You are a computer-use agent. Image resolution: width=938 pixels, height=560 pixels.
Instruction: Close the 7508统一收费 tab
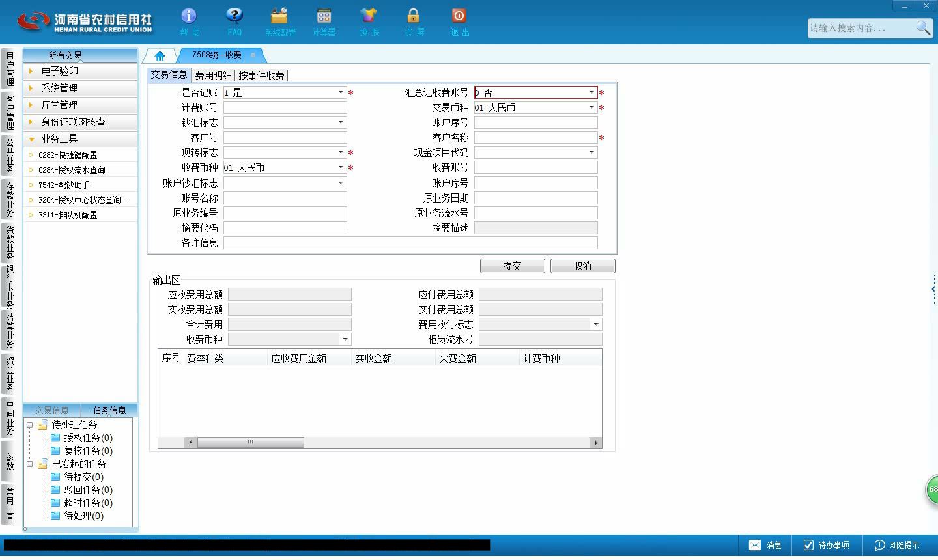[253, 55]
